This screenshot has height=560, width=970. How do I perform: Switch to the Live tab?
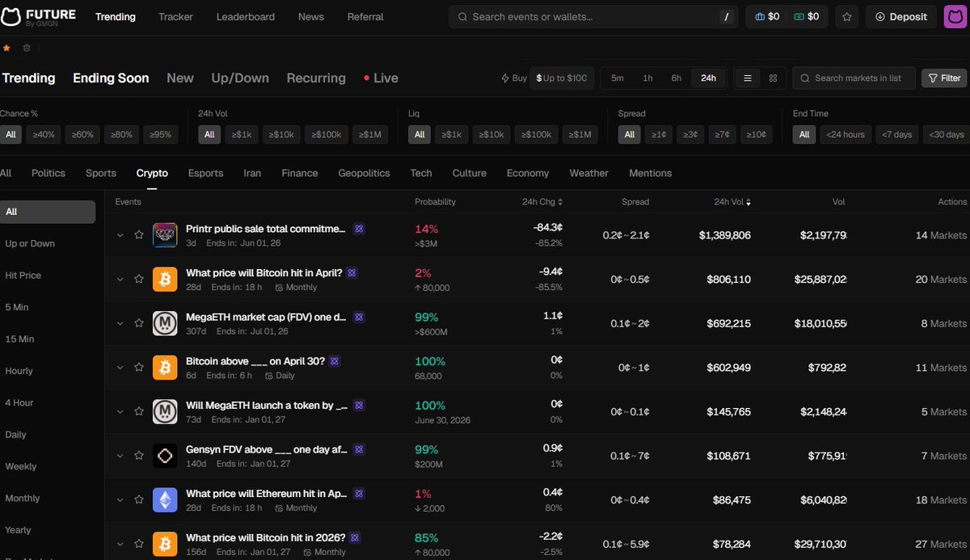tap(381, 78)
